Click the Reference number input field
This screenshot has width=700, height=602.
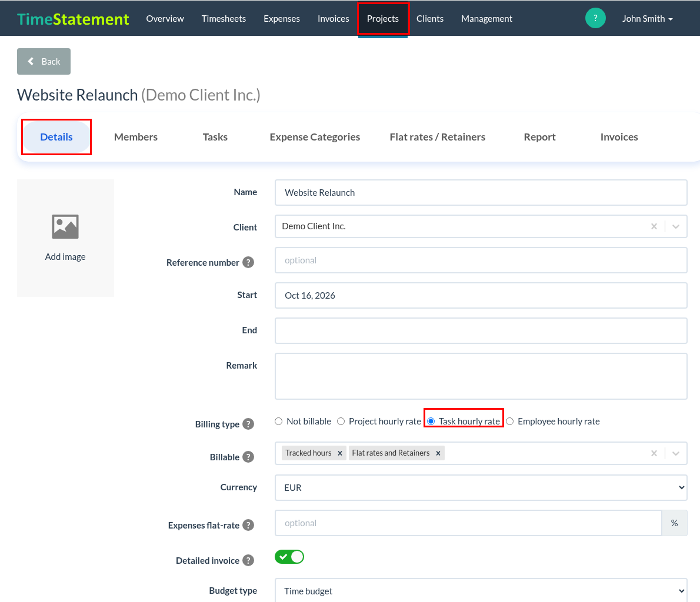pyautogui.click(x=481, y=260)
